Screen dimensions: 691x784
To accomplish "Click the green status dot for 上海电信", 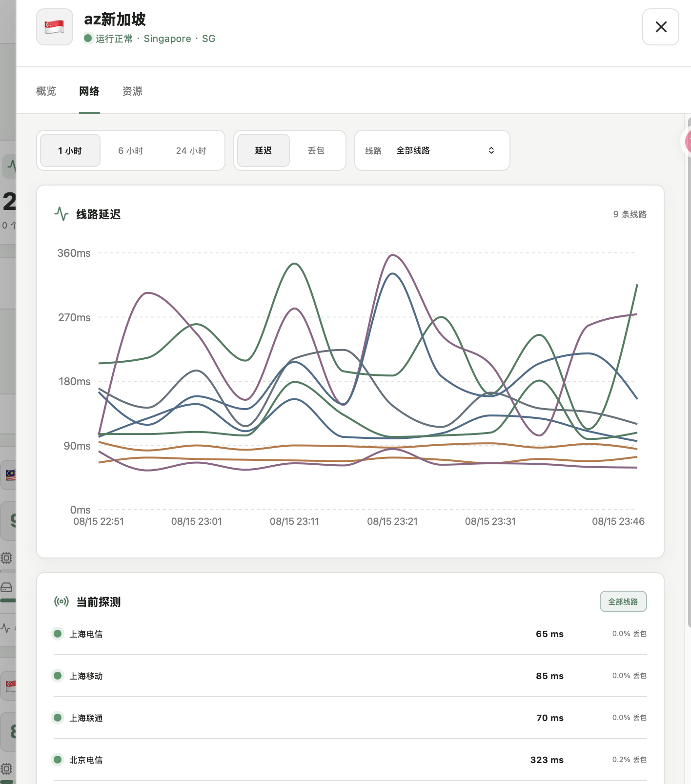I will pos(58,634).
